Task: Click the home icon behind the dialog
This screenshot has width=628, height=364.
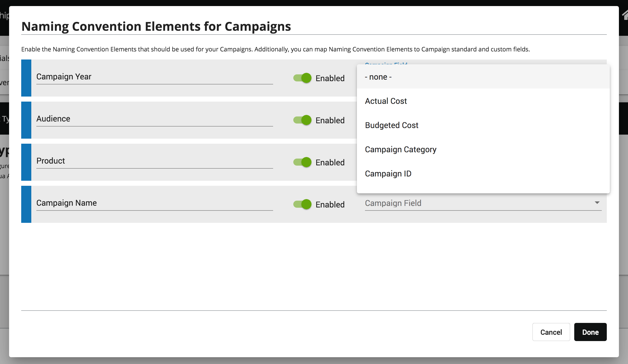Action: pos(625,15)
